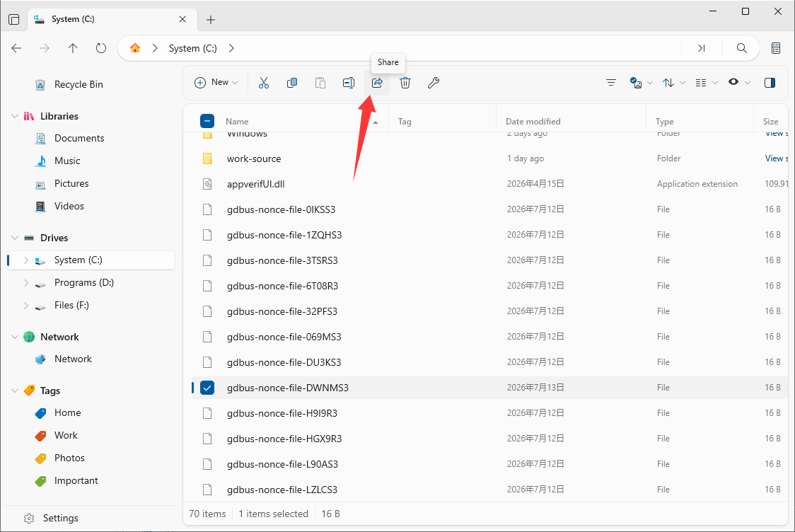Click the Cut scissors icon
795x532 pixels.
coord(264,83)
